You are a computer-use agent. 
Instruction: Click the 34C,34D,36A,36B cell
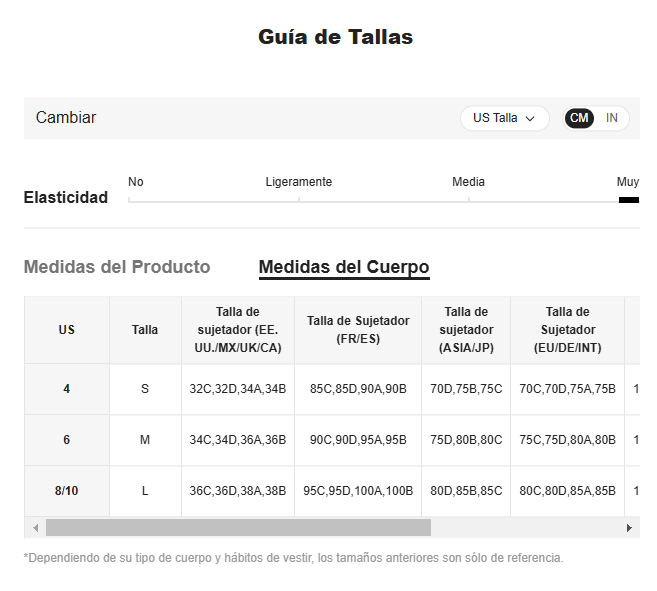[238, 440]
